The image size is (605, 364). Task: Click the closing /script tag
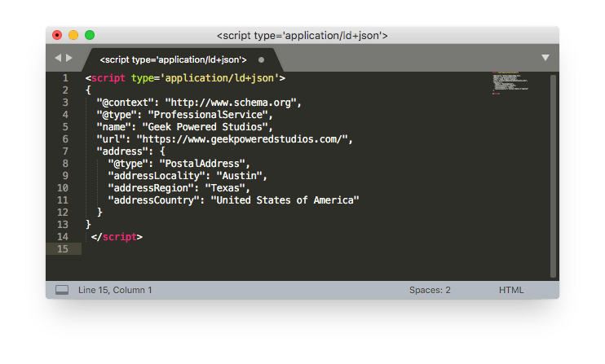coord(117,237)
